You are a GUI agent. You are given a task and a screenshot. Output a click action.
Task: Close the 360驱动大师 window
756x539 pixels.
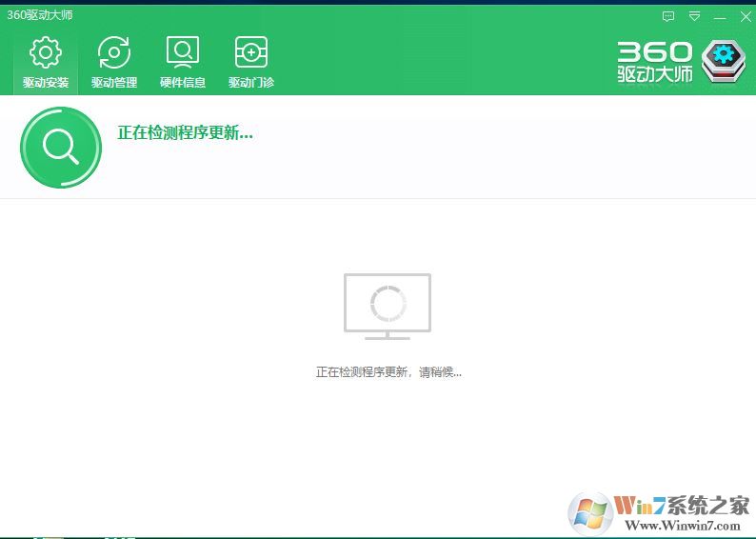pos(746,17)
